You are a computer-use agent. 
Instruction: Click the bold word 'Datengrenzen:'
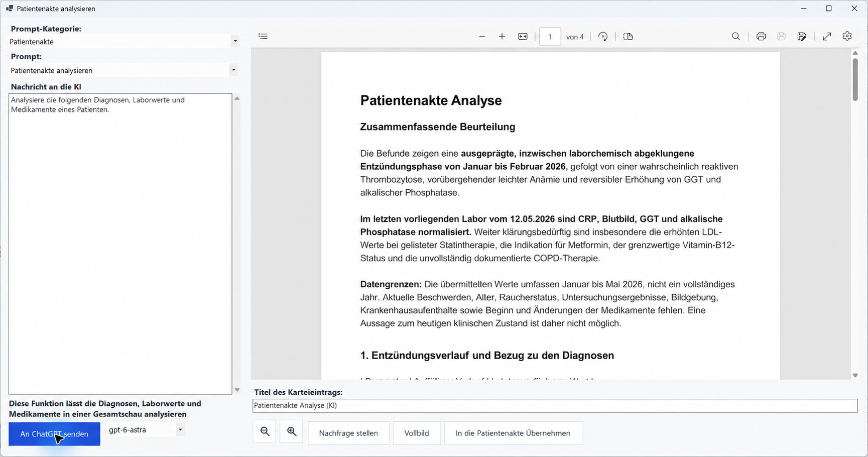pos(391,284)
